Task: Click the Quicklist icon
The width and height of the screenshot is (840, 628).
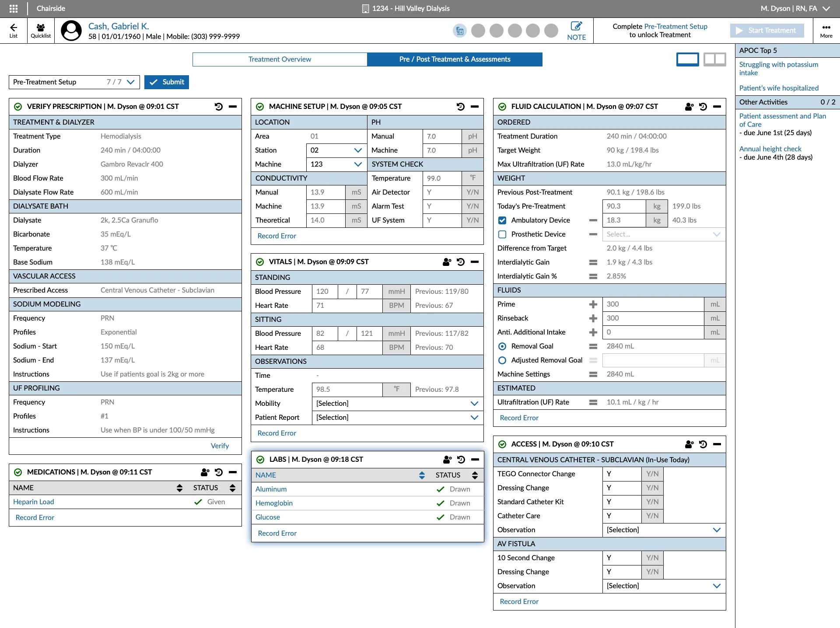Action: (x=41, y=30)
